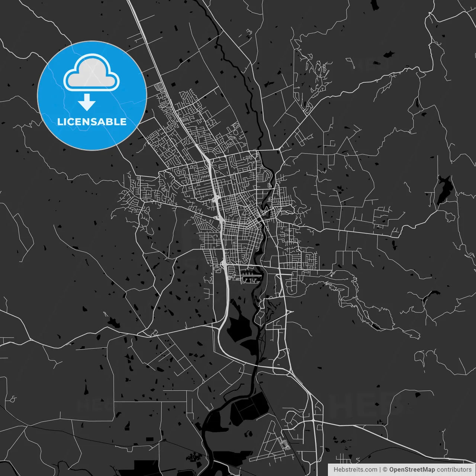The width and height of the screenshot is (476, 476).
Task: Click the copyright symbol in the attribution bar
Action: (385, 470)
